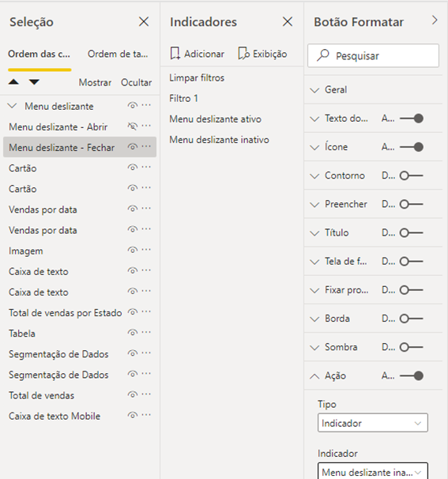The width and height of the screenshot is (448, 479).
Task: Select Menu deslizante ativo bookmark
Action: pos(215,119)
